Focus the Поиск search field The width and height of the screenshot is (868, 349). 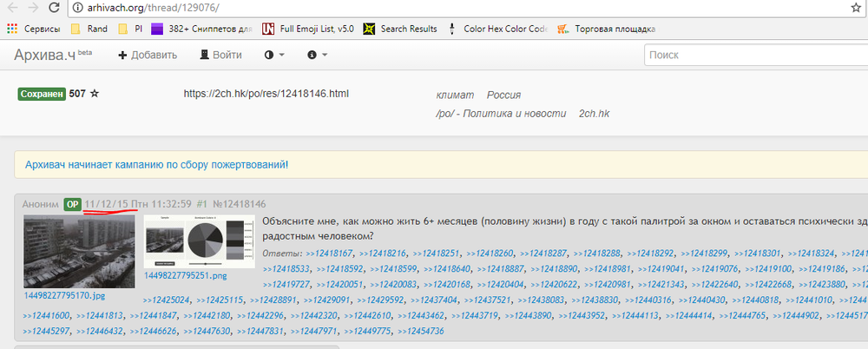(756, 55)
